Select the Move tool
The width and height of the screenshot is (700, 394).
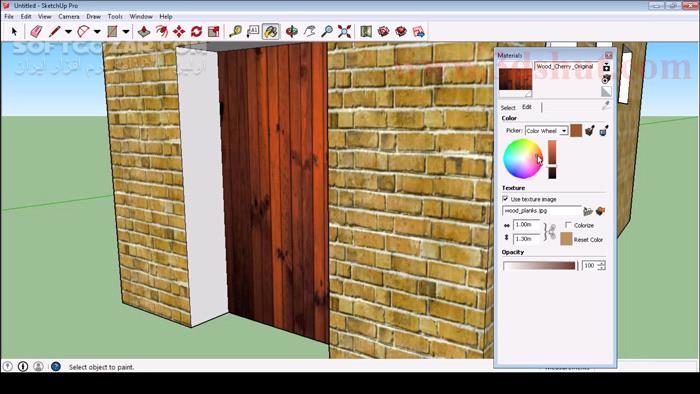(179, 32)
